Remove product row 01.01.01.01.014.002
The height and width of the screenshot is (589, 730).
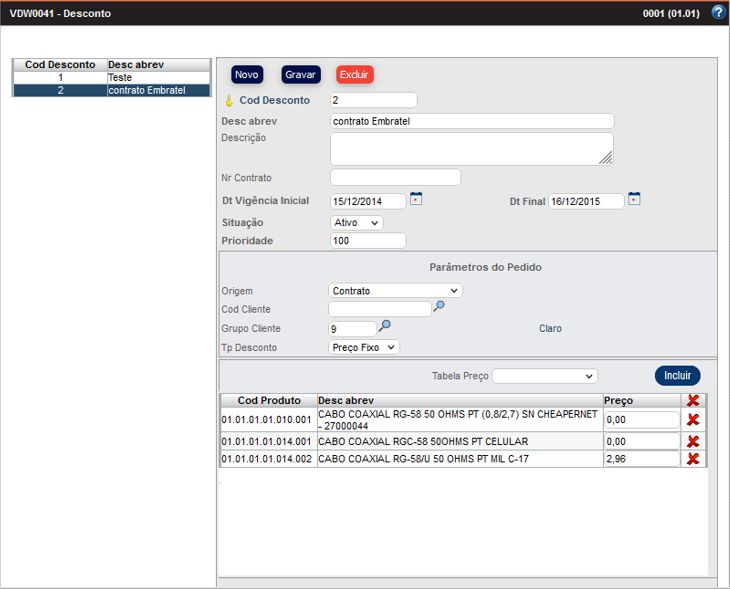point(693,459)
